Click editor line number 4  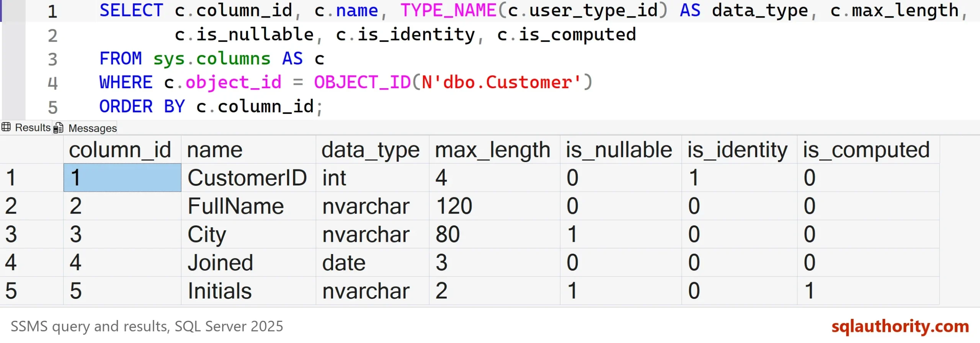[52, 83]
